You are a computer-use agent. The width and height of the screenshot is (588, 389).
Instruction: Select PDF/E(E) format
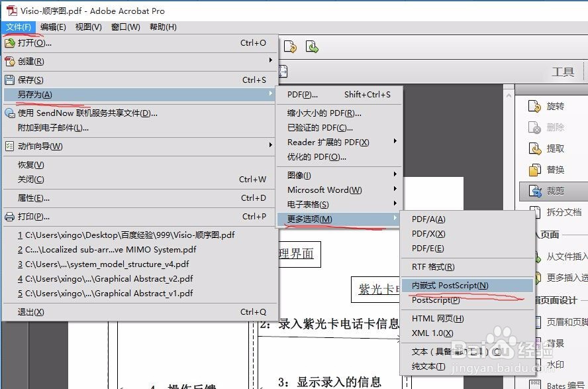pyautogui.click(x=467, y=249)
